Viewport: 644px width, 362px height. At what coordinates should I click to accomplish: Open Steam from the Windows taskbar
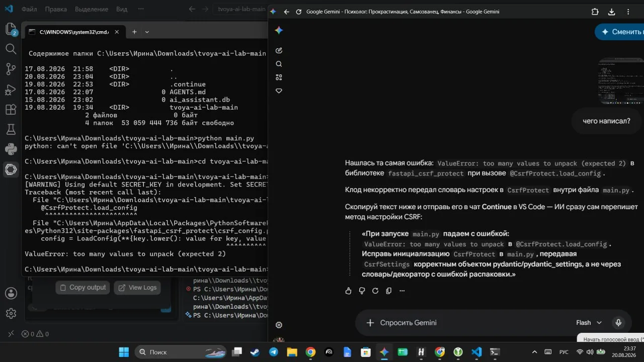(255, 352)
